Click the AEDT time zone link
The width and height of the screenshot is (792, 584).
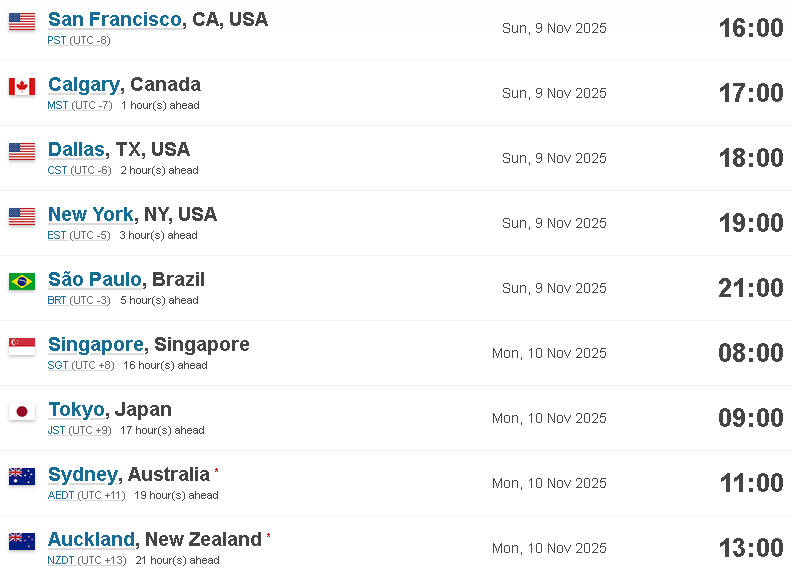(x=61, y=495)
